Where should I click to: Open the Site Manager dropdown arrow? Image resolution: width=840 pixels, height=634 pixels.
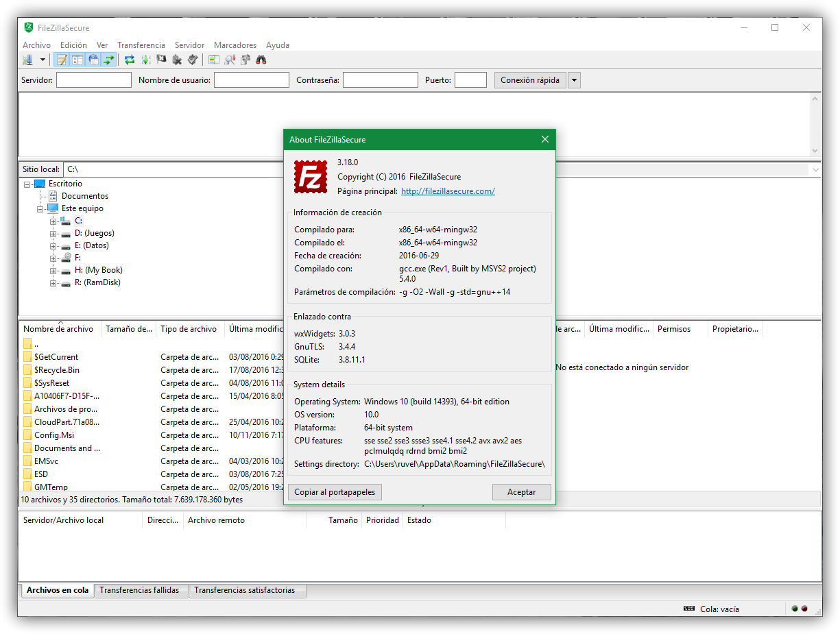click(x=43, y=60)
